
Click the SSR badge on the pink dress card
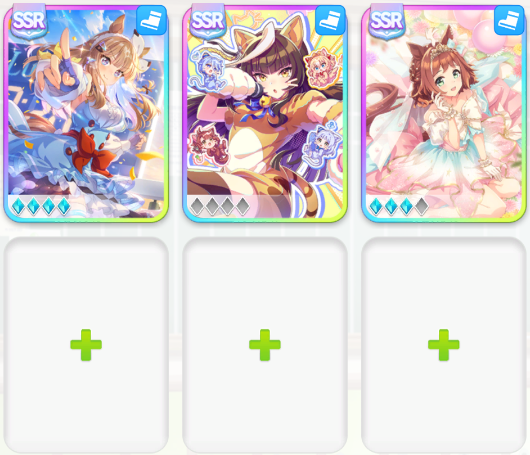pyautogui.click(x=386, y=21)
